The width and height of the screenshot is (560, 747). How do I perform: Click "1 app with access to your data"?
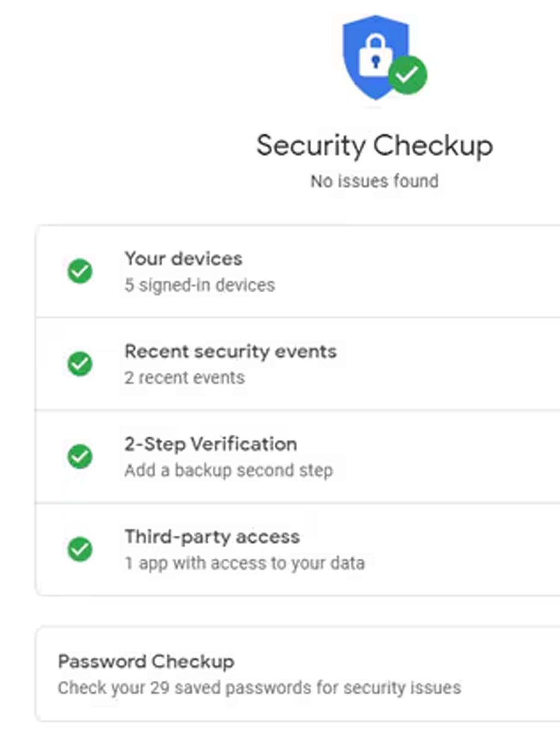pyautogui.click(x=244, y=563)
